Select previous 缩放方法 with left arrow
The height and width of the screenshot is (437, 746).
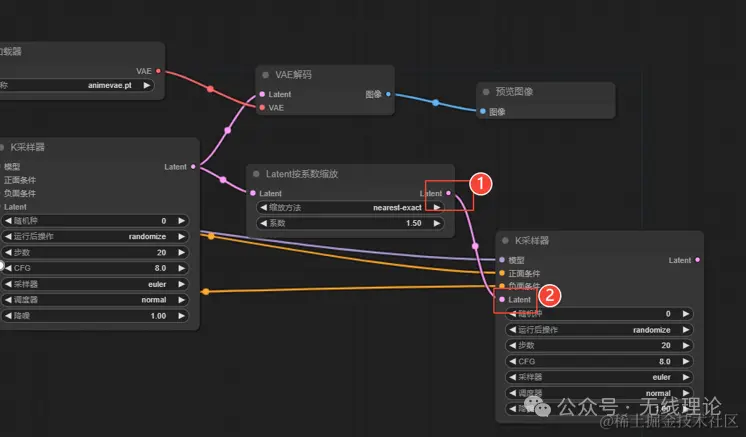(264, 207)
